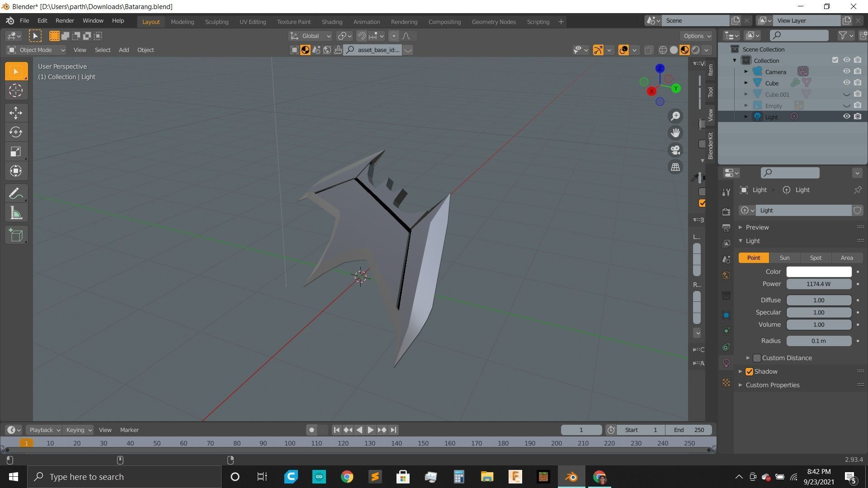Screen dimensions: 868x488
Task: Uncheck Collection exclude checkbox in outliner
Action: 835,60
